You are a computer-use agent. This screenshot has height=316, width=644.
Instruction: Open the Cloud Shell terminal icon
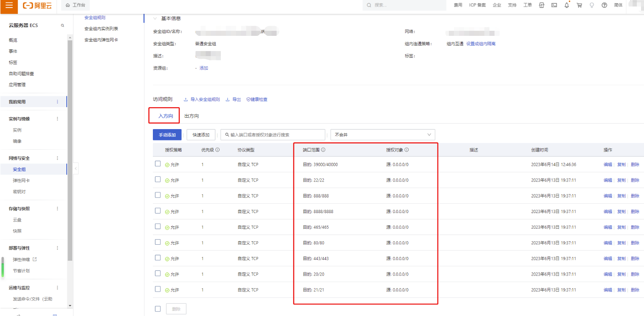(554, 5)
